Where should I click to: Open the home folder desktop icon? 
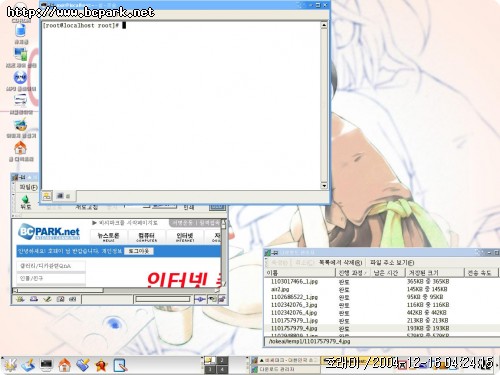coord(21,148)
